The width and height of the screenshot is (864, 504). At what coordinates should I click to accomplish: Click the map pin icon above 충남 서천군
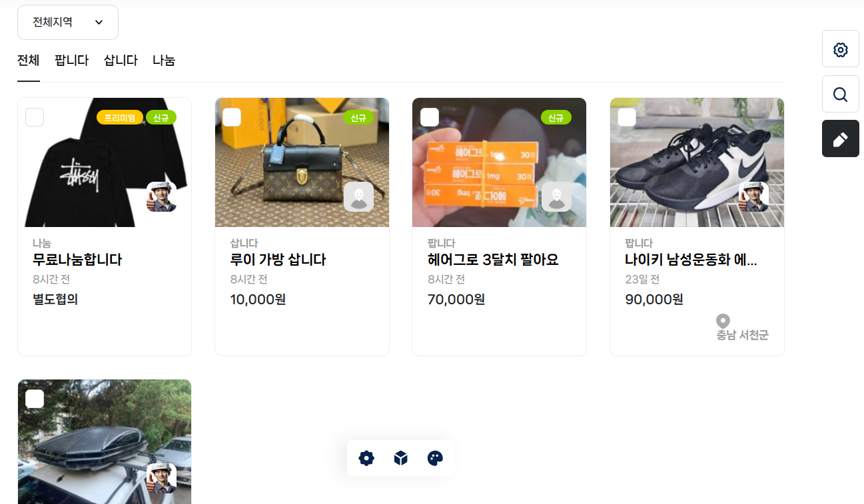click(x=723, y=321)
